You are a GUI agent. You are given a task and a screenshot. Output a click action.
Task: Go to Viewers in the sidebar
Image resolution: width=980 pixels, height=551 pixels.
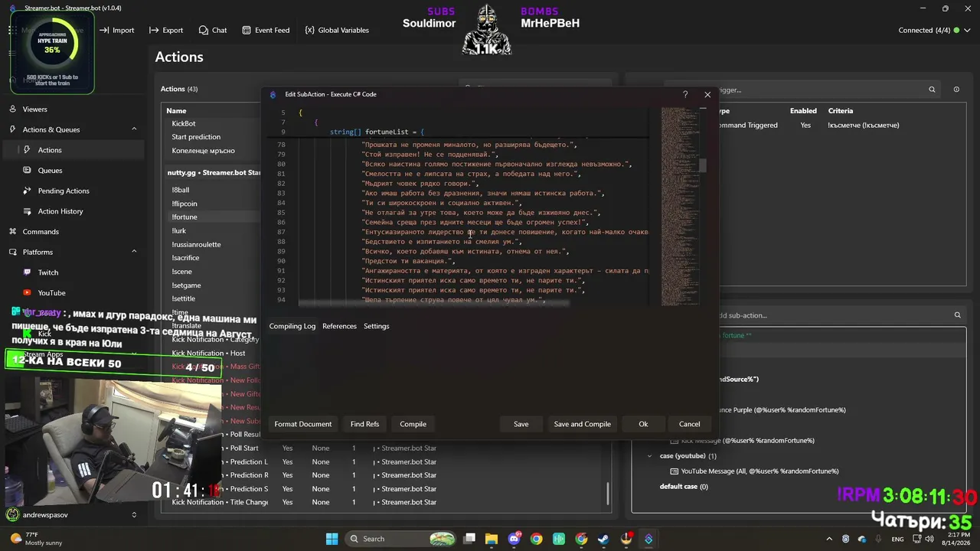34,109
